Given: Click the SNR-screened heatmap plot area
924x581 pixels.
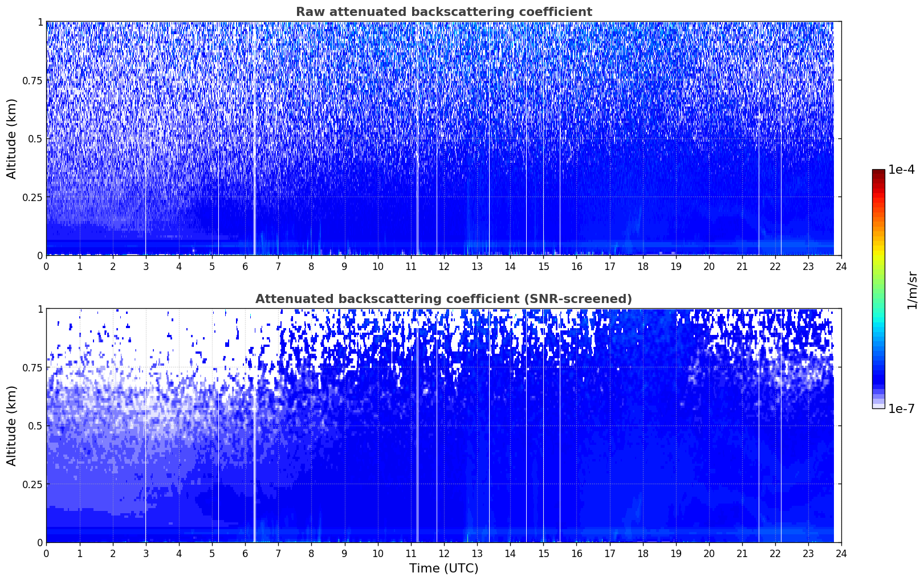Looking at the screenshot, I should 443,425.
